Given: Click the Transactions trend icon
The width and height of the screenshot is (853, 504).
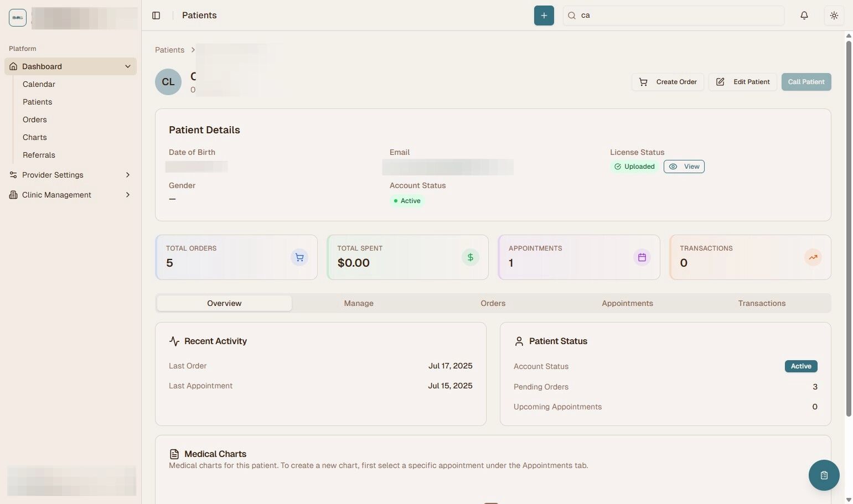Looking at the screenshot, I should 813,257.
